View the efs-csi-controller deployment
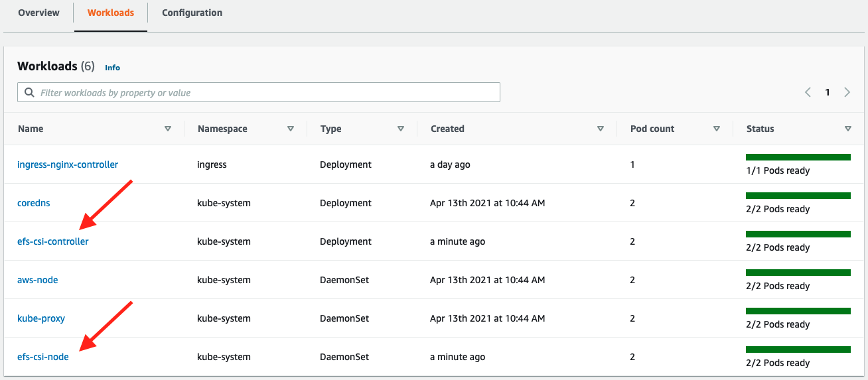The width and height of the screenshot is (868, 380). (x=53, y=241)
